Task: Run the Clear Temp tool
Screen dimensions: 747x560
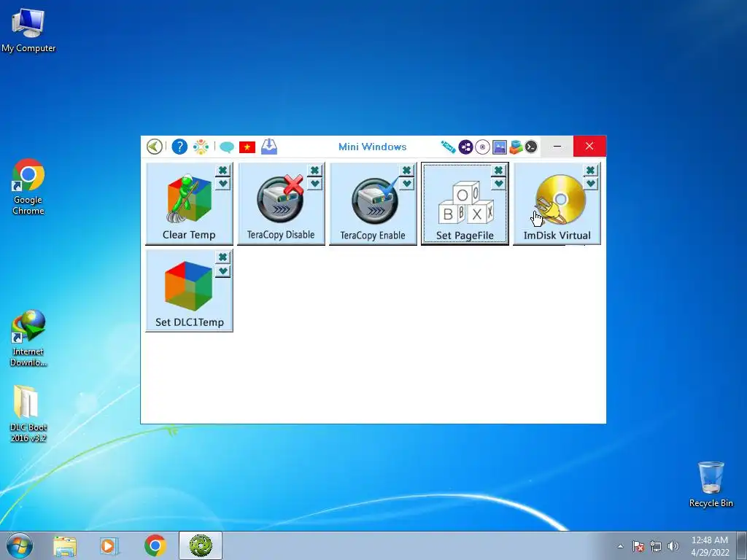Action: click(x=189, y=204)
